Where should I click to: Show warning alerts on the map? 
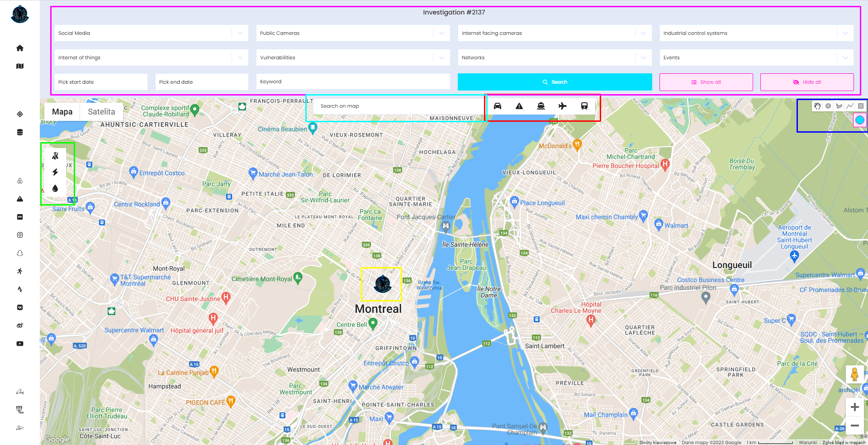pos(519,106)
